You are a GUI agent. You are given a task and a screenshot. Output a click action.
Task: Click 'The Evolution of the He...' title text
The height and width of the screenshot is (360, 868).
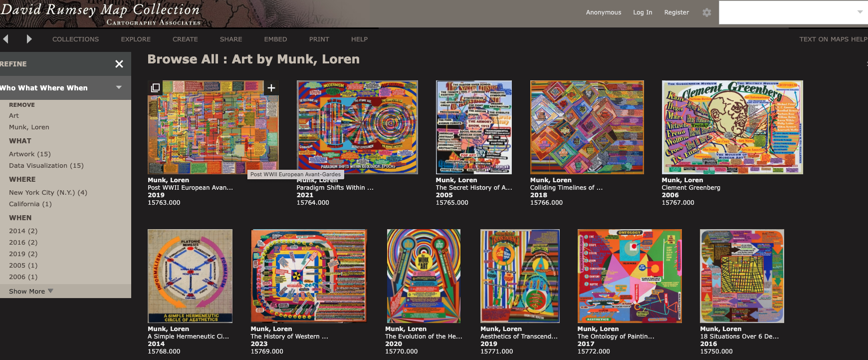[424, 337]
